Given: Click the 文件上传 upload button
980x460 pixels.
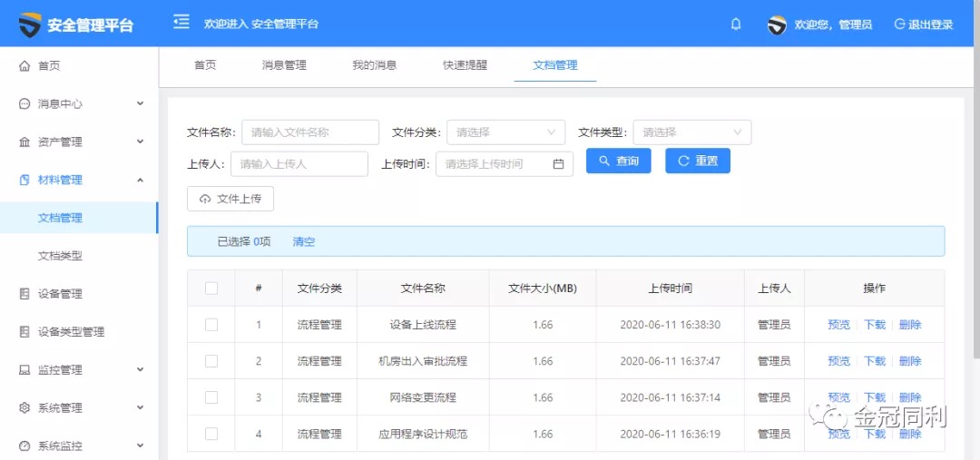Looking at the screenshot, I should tap(230, 199).
